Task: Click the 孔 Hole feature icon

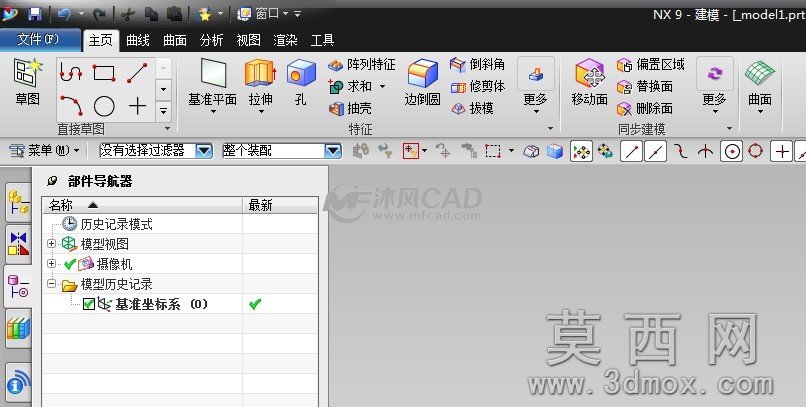Action: 301,73
